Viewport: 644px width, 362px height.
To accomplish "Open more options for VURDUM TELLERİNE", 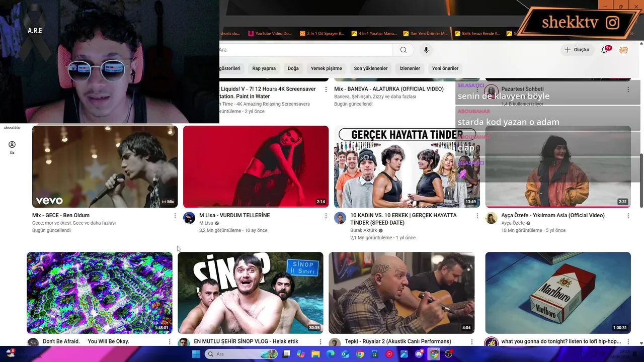I will tap(326, 216).
